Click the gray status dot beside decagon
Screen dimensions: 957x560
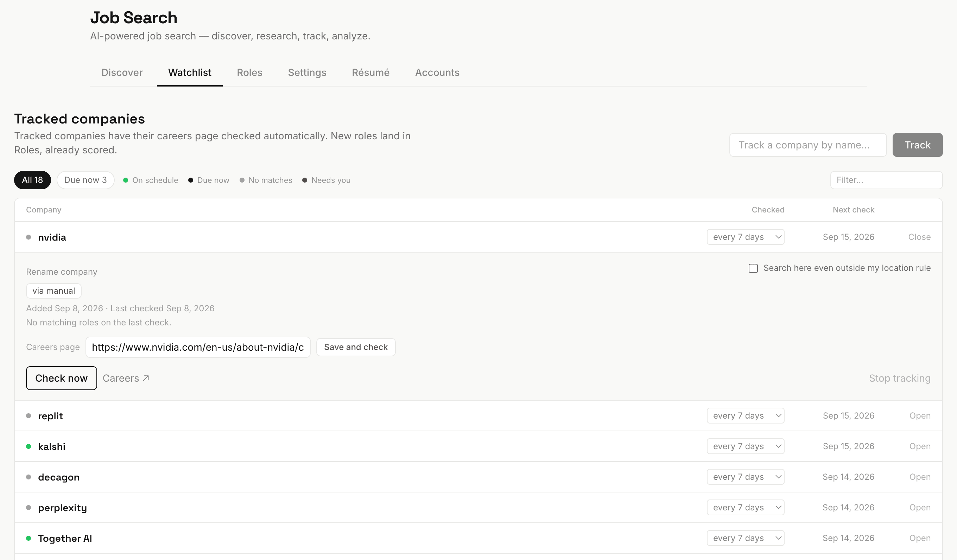tap(28, 477)
